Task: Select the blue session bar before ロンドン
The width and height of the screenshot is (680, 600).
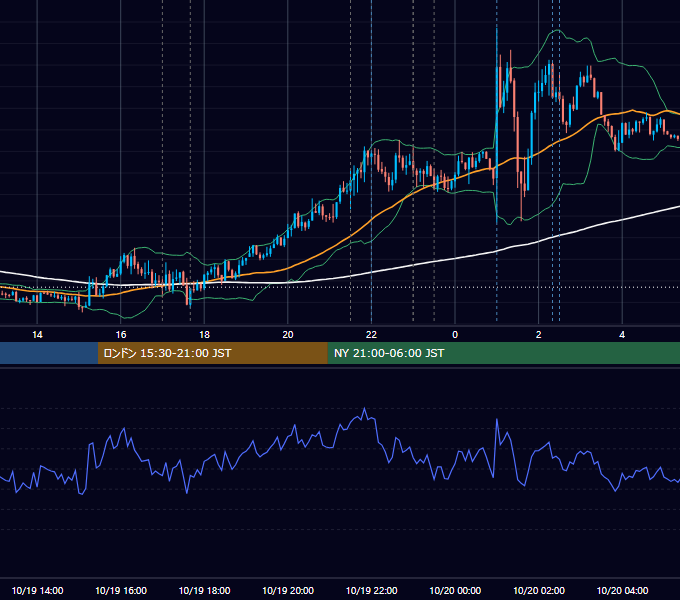Action: [49, 353]
